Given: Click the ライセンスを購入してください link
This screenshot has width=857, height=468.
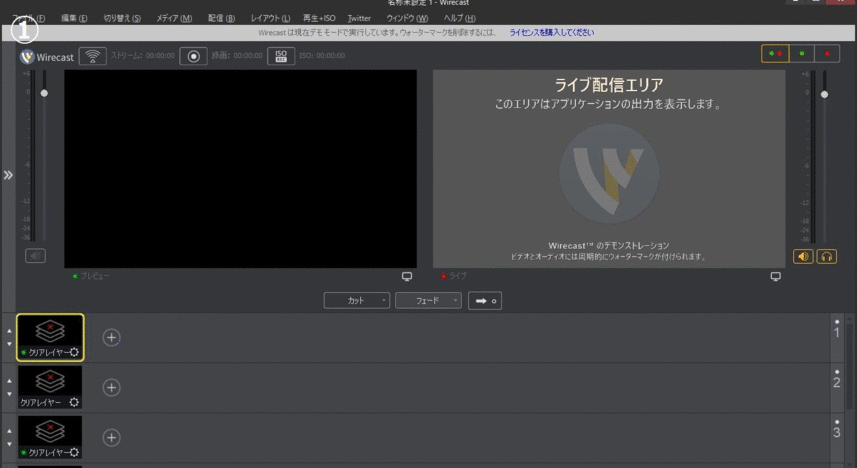Looking at the screenshot, I should 551,32.
